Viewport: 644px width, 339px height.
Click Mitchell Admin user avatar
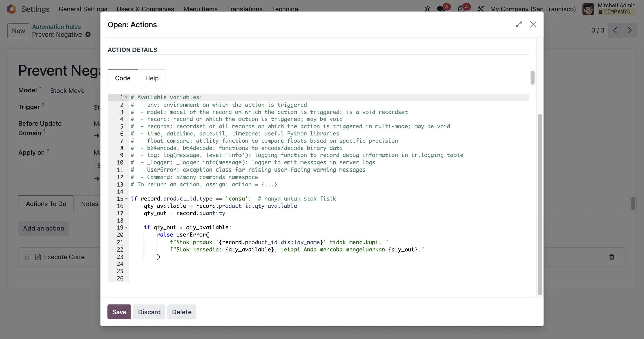(x=588, y=9)
